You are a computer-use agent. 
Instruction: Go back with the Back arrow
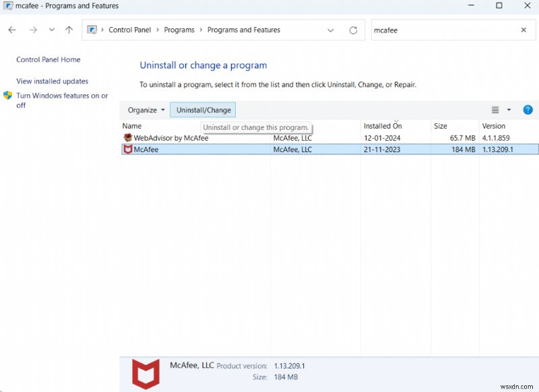[12, 30]
